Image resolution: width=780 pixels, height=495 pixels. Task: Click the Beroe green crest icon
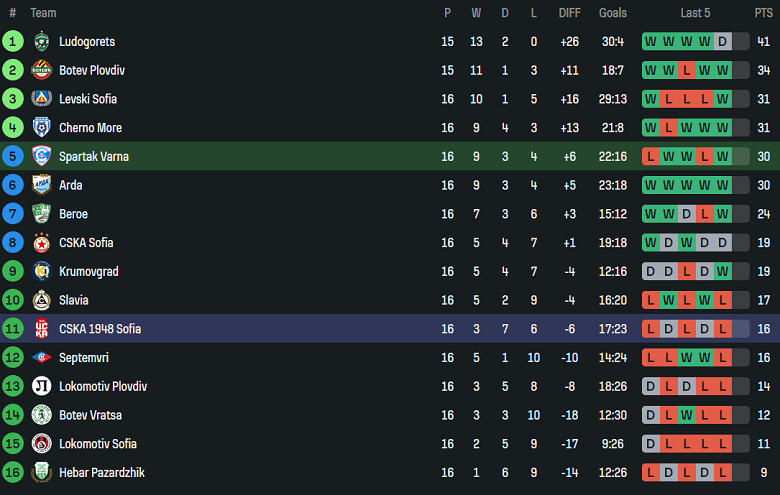(41, 214)
